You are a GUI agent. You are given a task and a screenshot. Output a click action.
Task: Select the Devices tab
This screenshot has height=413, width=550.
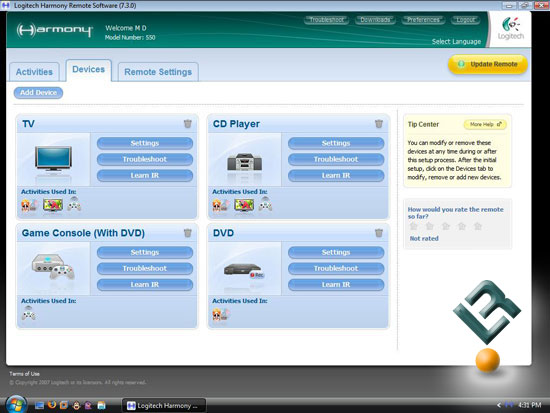click(x=89, y=70)
